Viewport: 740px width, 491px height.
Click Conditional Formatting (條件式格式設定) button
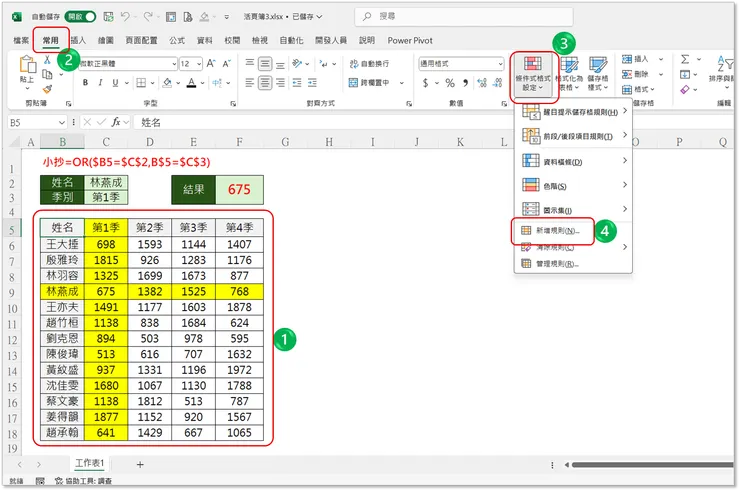(533, 74)
